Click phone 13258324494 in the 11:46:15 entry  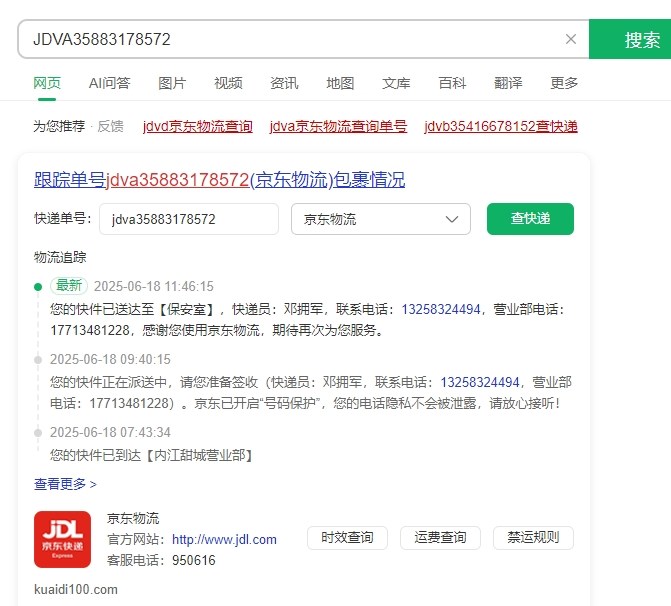coord(441,309)
